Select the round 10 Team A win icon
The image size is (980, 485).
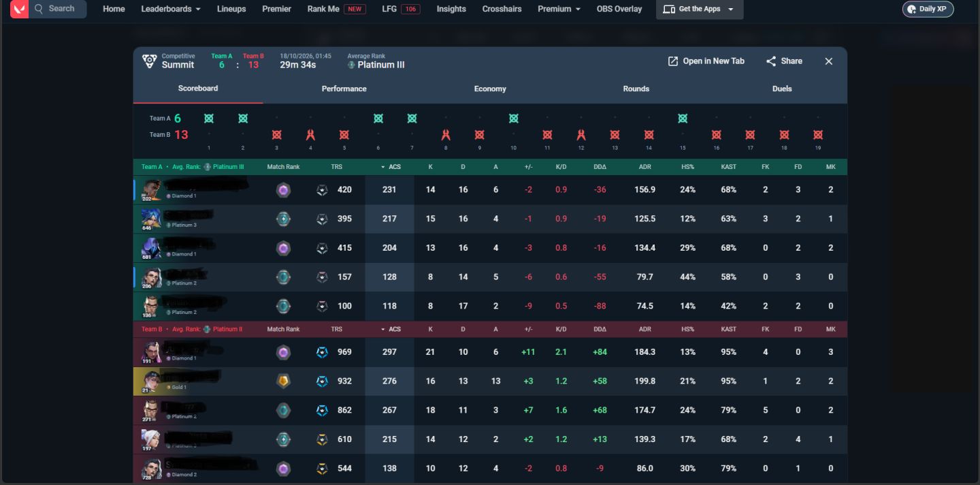point(514,119)
